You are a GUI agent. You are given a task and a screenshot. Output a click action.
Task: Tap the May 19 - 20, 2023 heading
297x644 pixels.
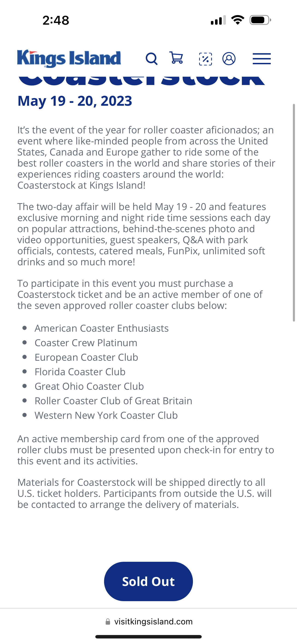click(x=75, y=101)
